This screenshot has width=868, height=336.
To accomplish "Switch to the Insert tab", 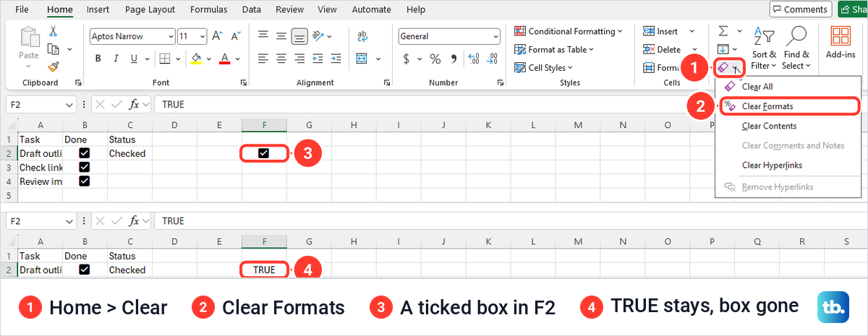I will pos(98,9).
